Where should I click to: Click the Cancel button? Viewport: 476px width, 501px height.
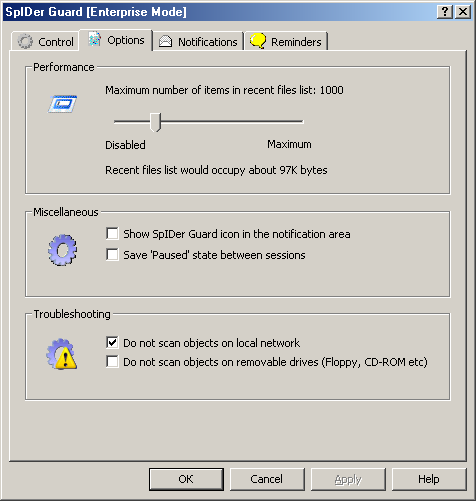(x=267, y=479)
